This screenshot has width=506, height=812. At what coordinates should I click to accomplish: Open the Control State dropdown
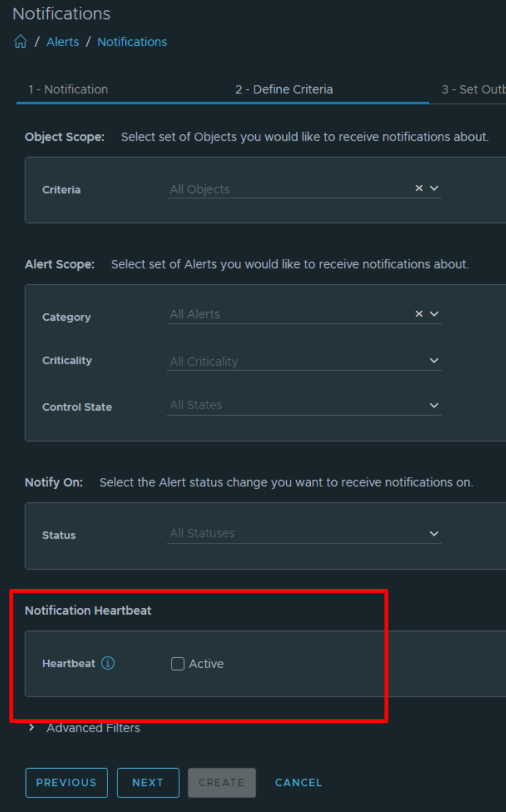435,405
